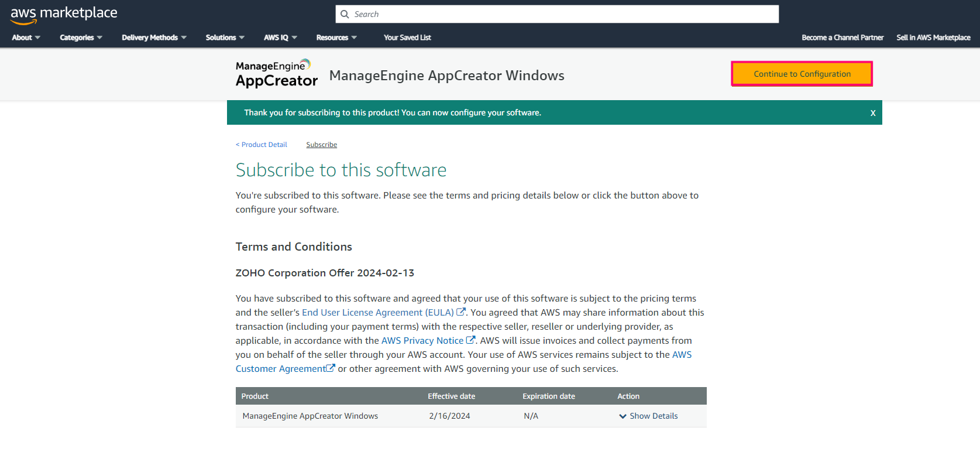Click external link icon after Customer Agreement
980x455 pixels.
click(x=331, y=368)
